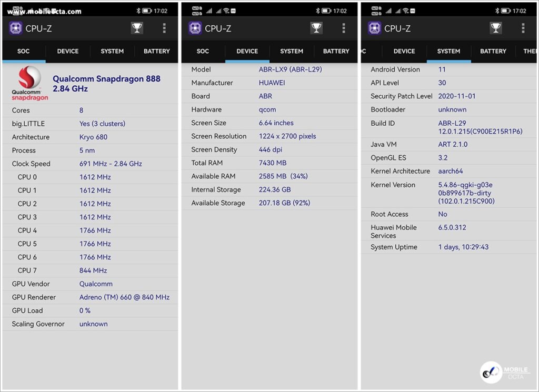539x392 pixels.
Task: Select Available Storage "207.18 GB (92%)"
Action: pos(285,203)
